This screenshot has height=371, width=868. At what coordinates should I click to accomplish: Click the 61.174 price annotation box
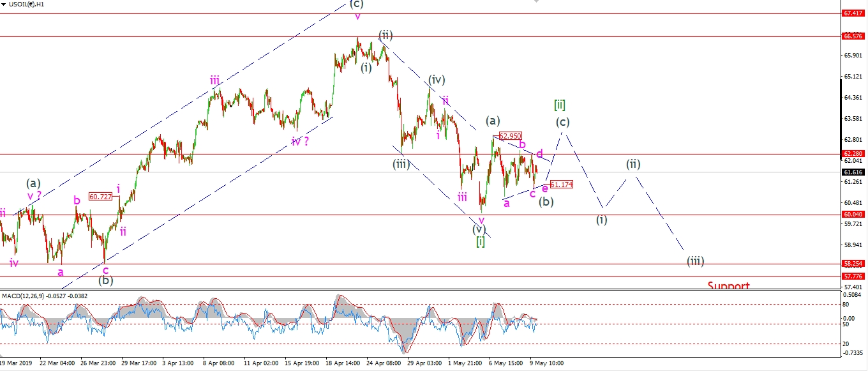(561, 185)
